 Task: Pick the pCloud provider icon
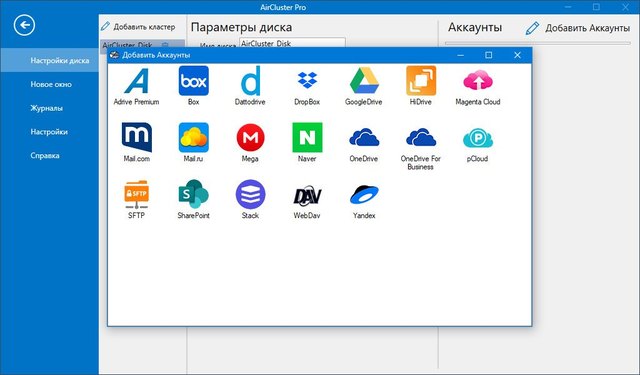pos(478,138)
